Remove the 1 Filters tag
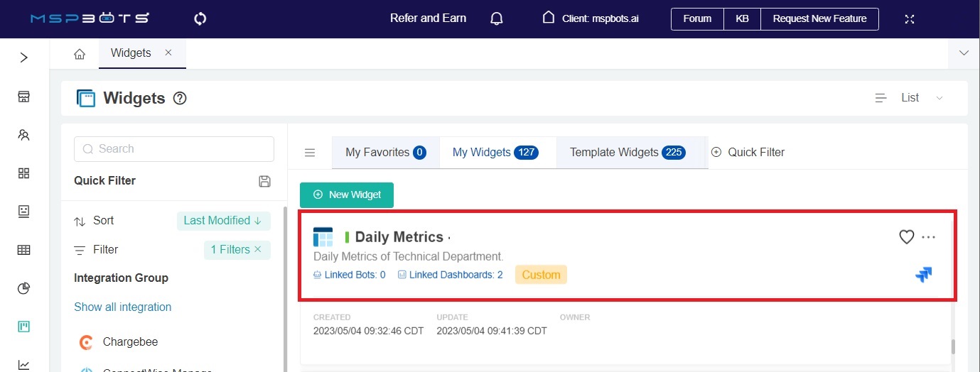The image size is (980, 372). pyautogui.click(x=258, y=249)
